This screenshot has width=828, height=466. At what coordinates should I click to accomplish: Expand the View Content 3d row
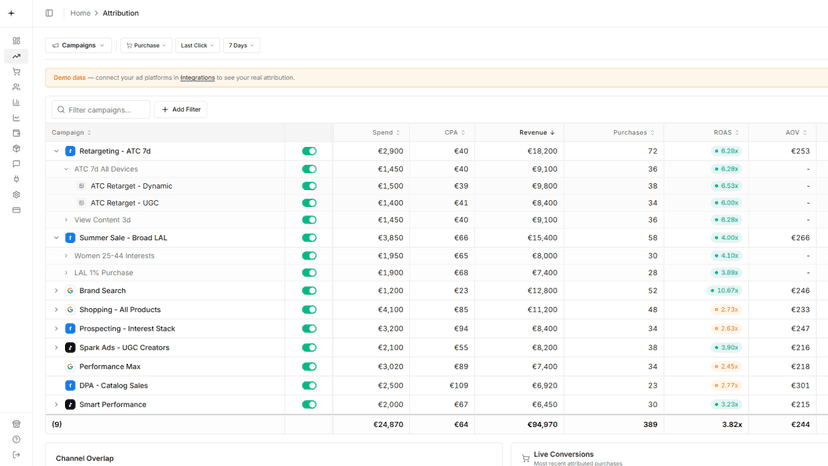tap(66, 220)
